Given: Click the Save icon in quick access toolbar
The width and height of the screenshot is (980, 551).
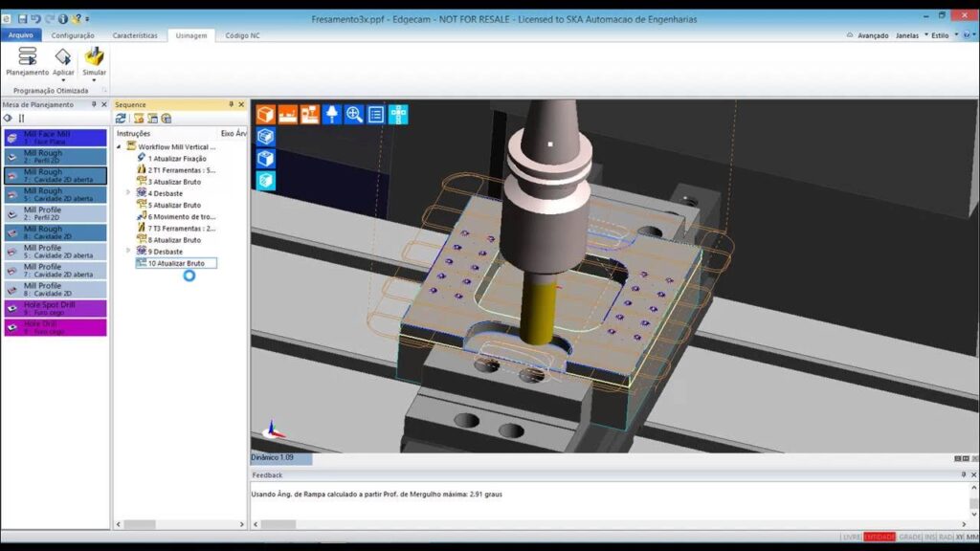Looking at the screenshot, I should 22,18.
